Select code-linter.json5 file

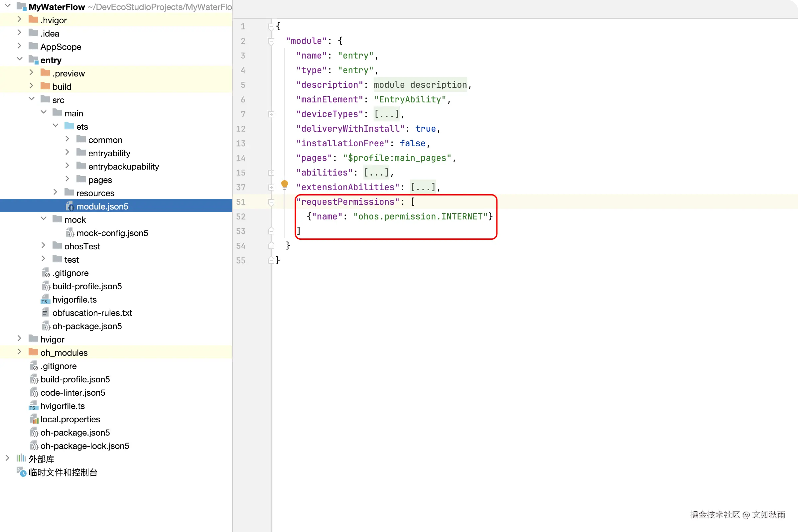point(72,393)
